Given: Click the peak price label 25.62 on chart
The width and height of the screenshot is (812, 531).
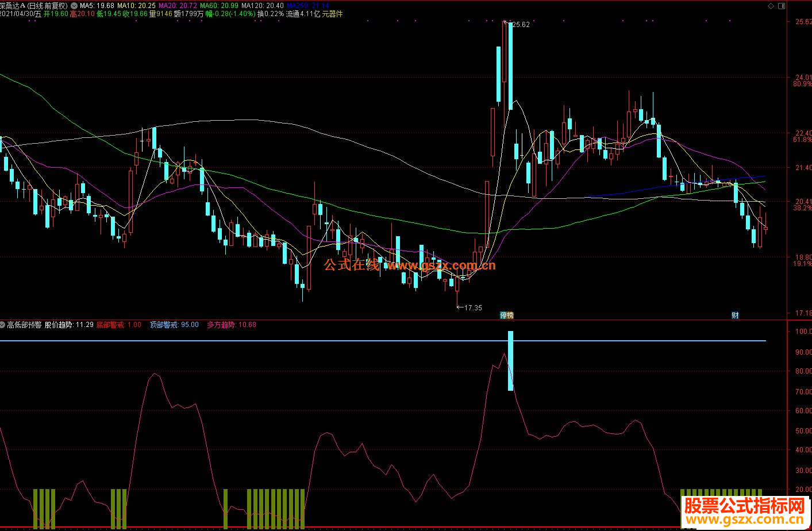Looking at the screenshot, I should click(521, 25).
